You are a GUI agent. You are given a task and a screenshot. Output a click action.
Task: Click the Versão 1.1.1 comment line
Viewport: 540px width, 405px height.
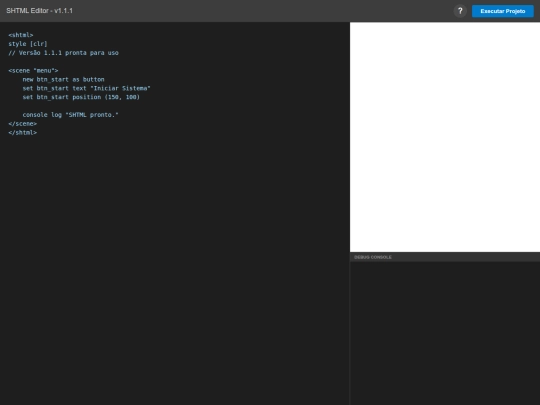click(63, 53)
